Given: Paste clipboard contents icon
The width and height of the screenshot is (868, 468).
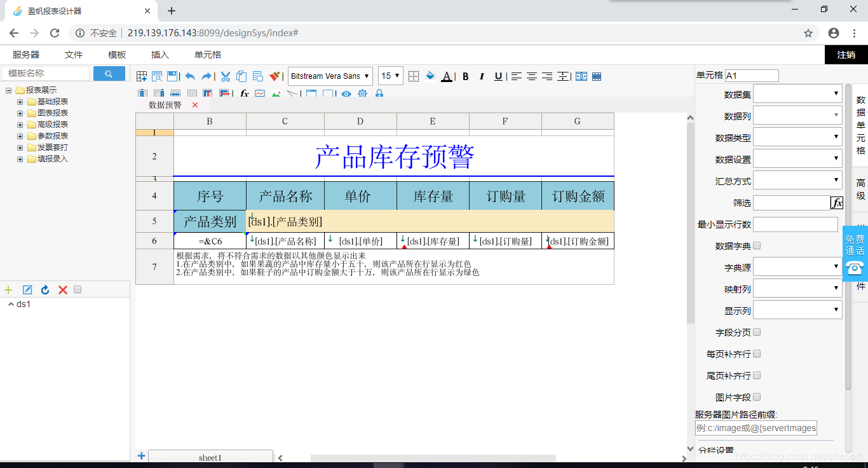Looking at the screenshot, I should [x=257, y=76].
